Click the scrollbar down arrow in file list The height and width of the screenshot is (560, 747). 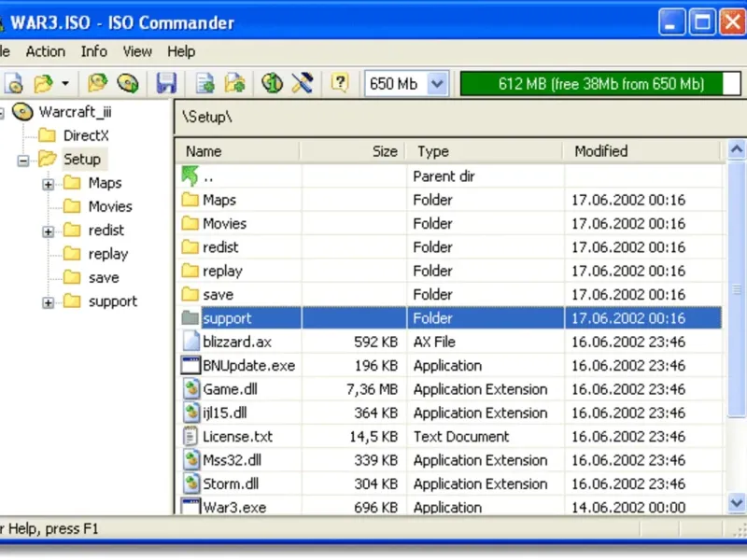[x=737, y=503]
